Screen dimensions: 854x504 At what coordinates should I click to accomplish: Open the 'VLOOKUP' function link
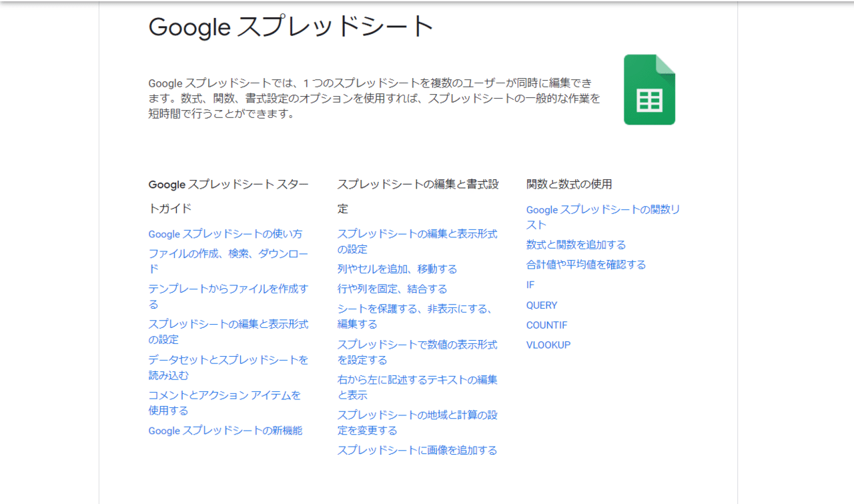click(548, 345)
